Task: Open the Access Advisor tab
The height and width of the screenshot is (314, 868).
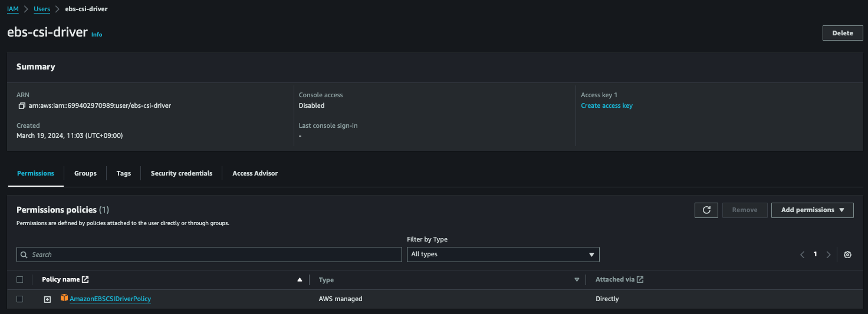Action: coord(255,173)
